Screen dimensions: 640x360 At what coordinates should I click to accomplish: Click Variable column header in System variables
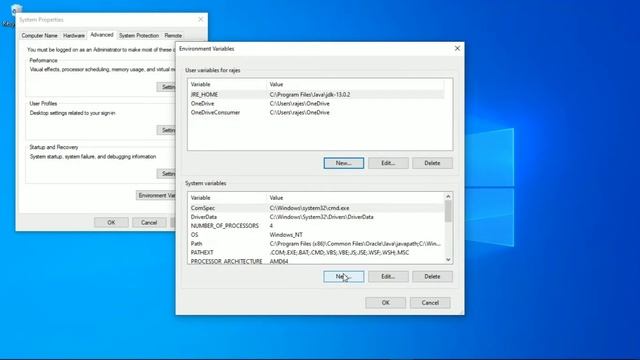click(227, 198)
